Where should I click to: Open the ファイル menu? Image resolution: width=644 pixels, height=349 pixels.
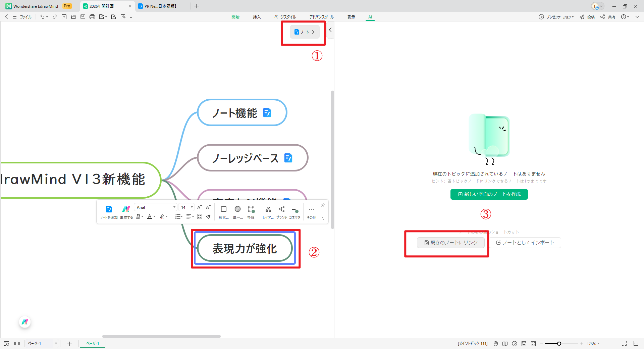[x=25, y=17]
